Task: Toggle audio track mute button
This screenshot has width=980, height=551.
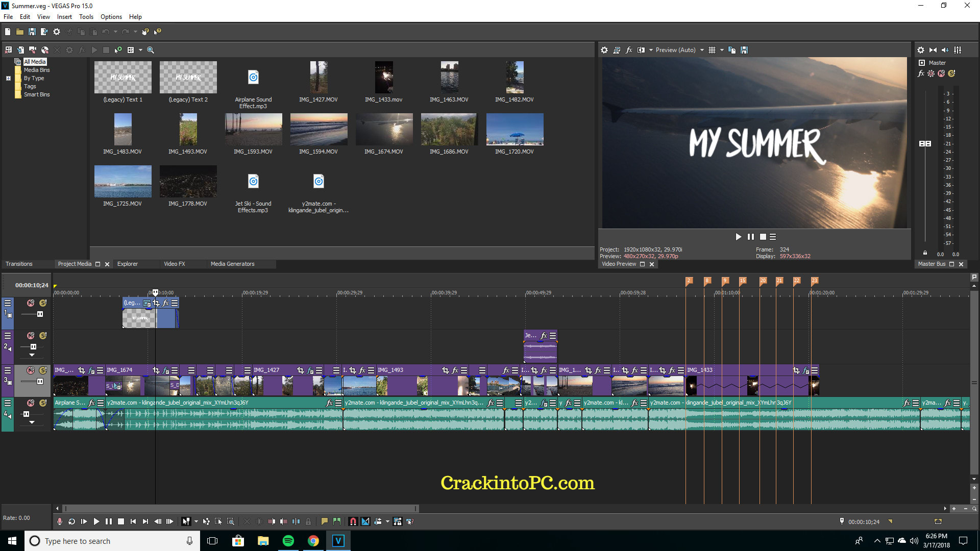Action: coord(30,403)
